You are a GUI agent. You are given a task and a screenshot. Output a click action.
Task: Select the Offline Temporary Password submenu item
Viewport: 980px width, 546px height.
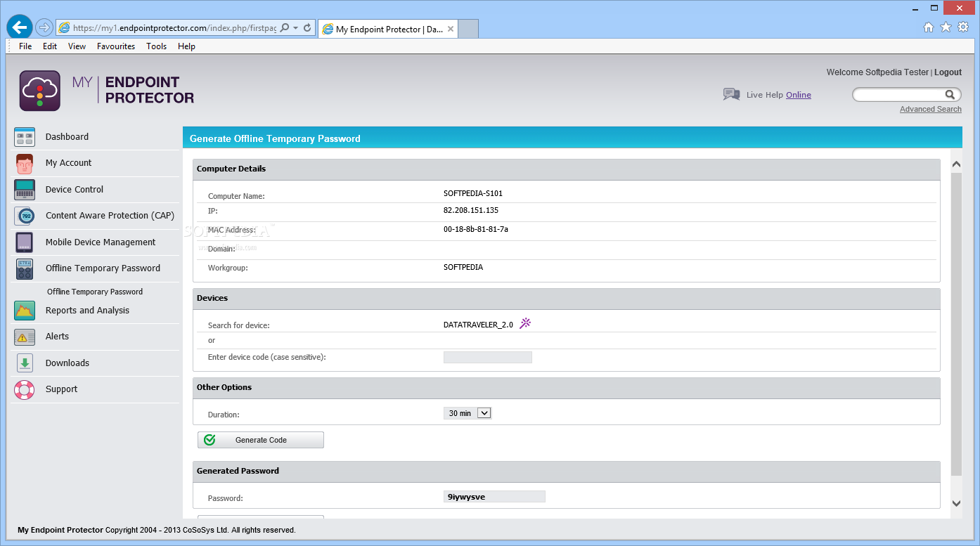coord(95,292)
